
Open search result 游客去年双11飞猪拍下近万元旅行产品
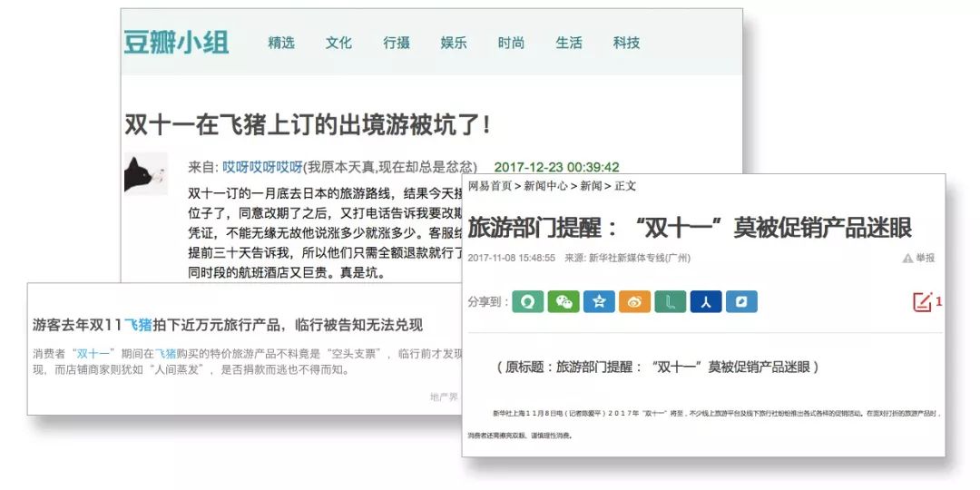coord(228,324)
